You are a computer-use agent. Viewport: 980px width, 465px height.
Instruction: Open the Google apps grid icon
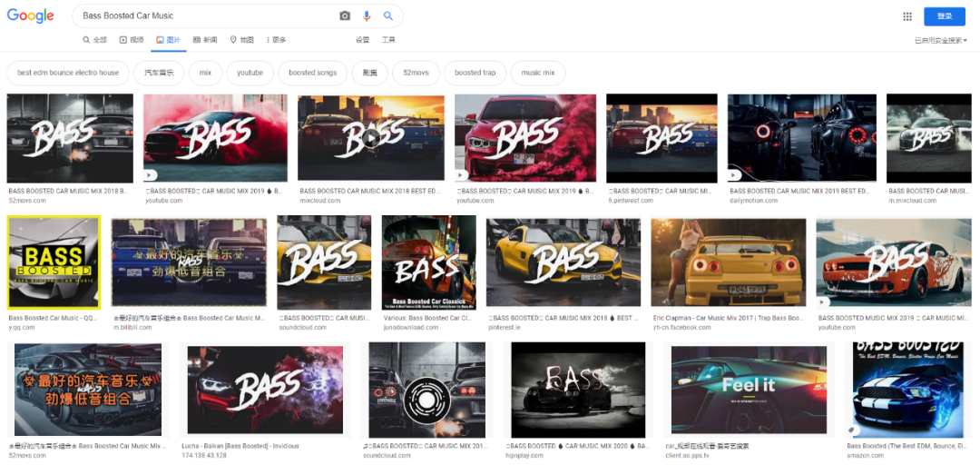coord(907,16)
